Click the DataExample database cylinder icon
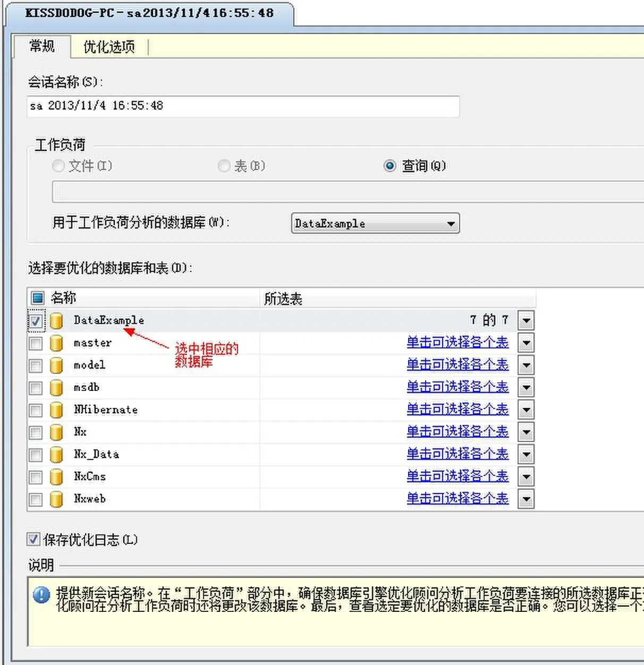644x665 pixels. [x=56, y=321]
